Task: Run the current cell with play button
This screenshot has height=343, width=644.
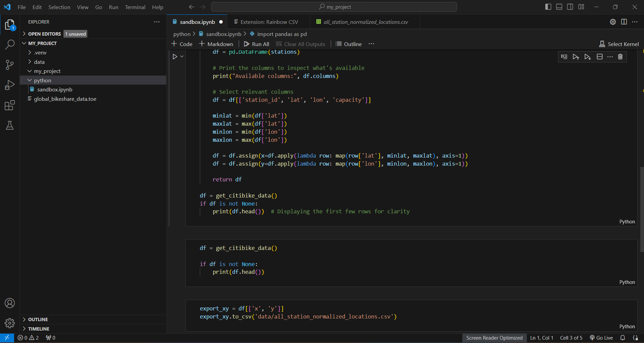Action: pos(175,57)
